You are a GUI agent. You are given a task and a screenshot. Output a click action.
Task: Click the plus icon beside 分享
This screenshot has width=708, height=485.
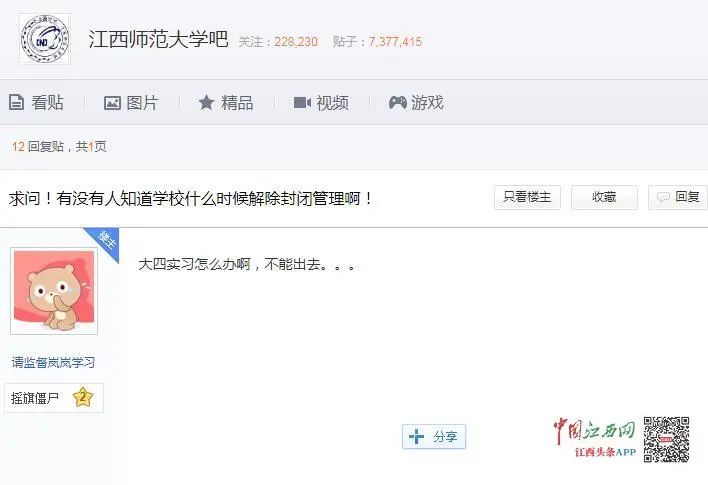(416, 437)
